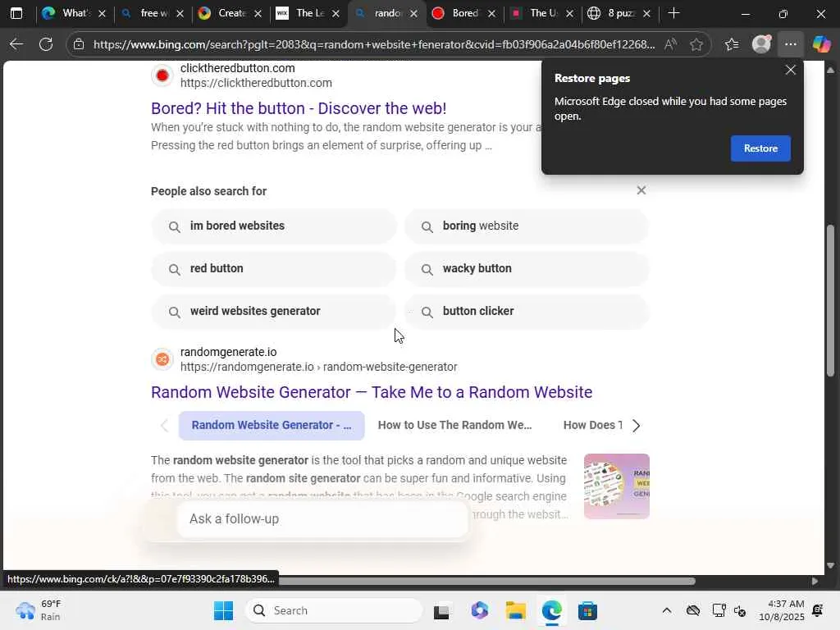The width and height of the screenshot is (840, 630).
Task: Click the clicktheredbutton red favicon
Action: point(162,75)
